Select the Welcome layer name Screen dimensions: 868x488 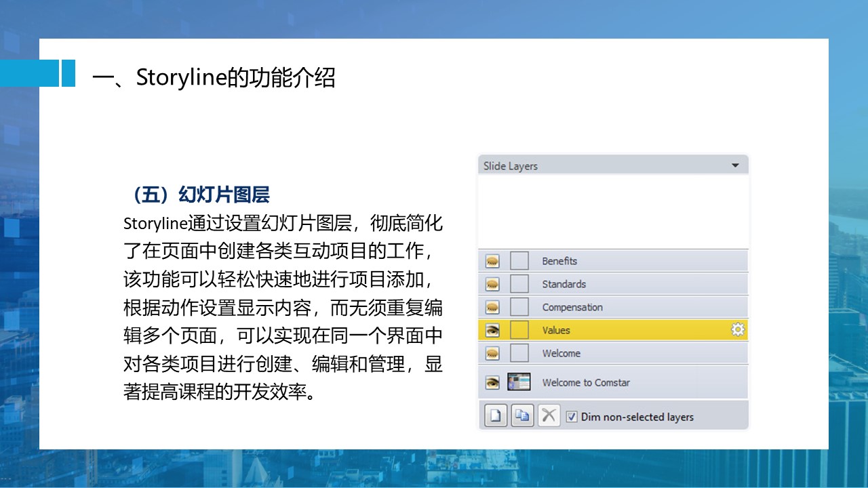pos(561,353)
